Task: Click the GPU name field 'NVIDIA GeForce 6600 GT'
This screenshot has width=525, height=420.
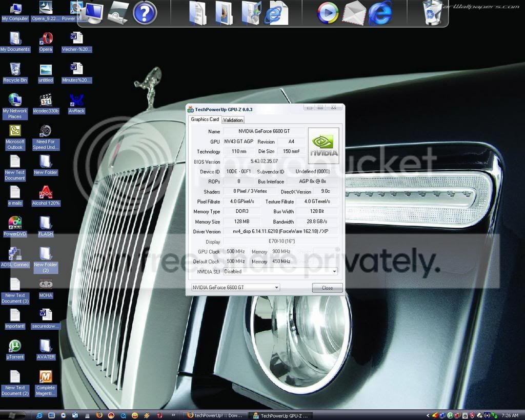Action: (264, 131)
